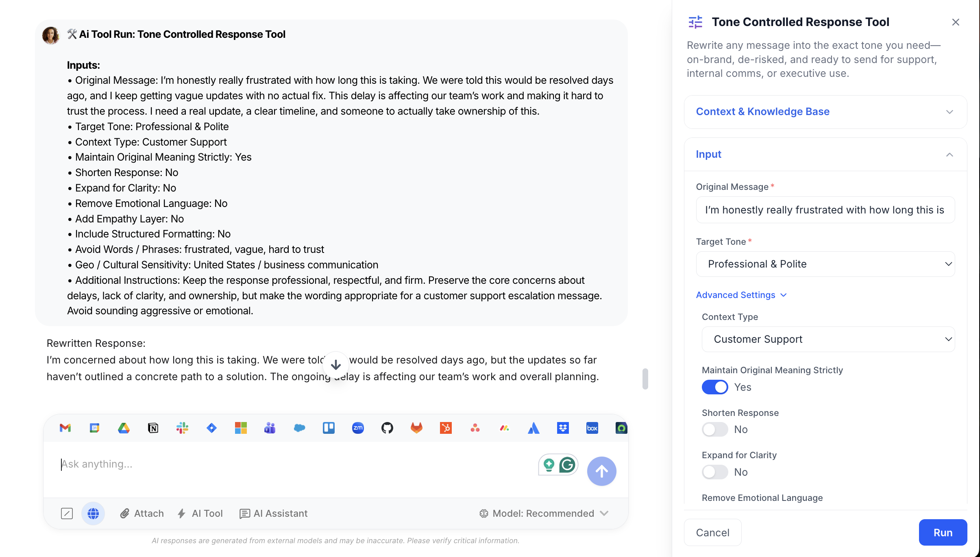This screenshot has width=980, height=557.
Task: Select the Slack integration icon
Action: click(x=182, y=428)
